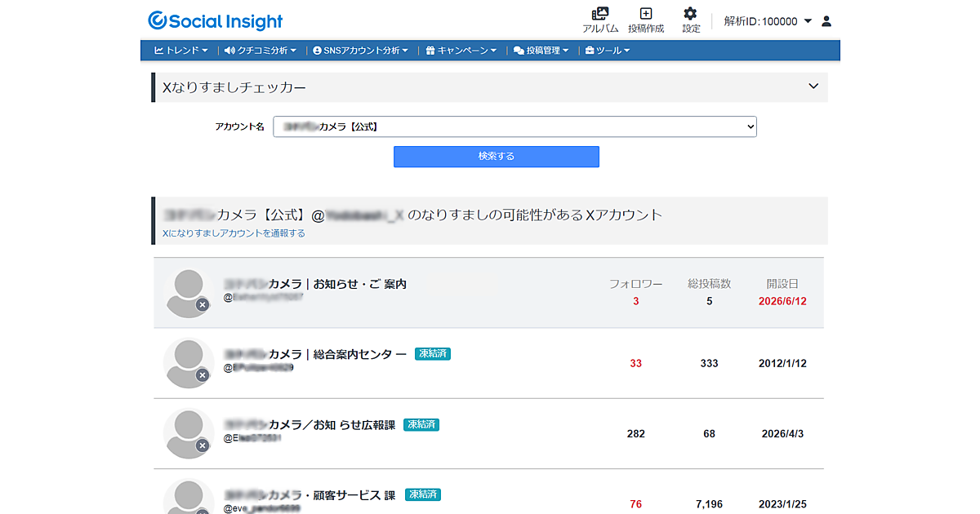Open the トレンド menu
Screen dimensions: 980x514
181,51
